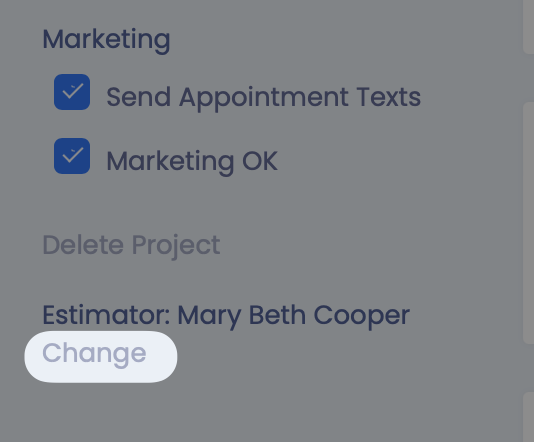Click the Marketing section heading
The width and height of the screenshot is (534, 442).
(106, 40)
